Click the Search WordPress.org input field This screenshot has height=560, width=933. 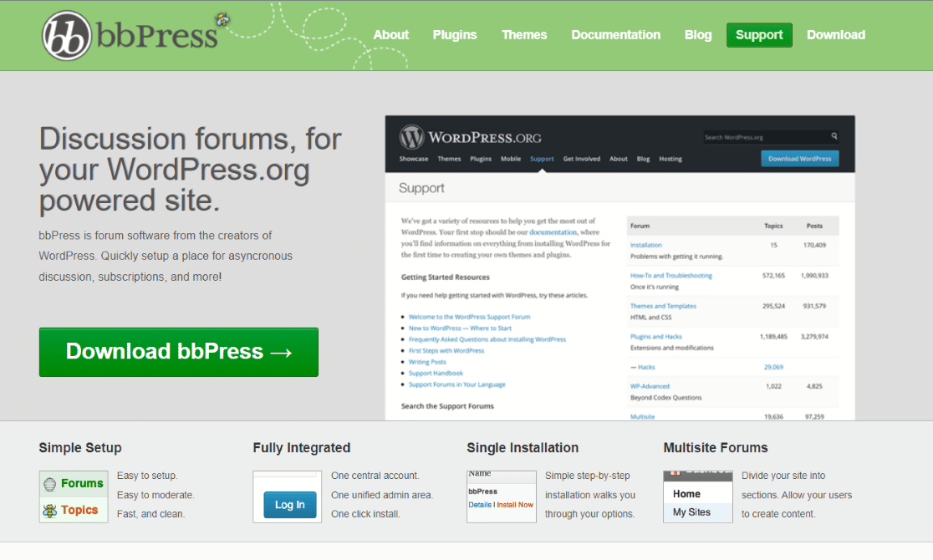tap(765, 137)
